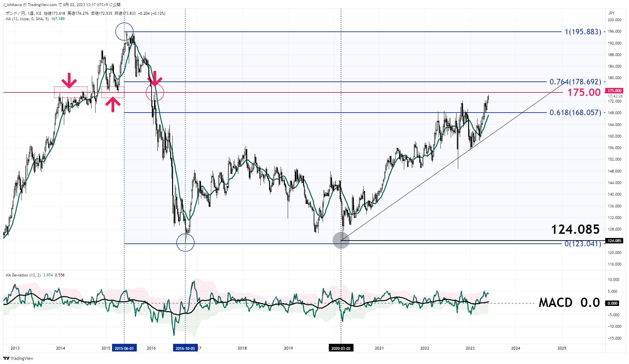Viewport: 629px width, 364px height.
Task: Click the 2023 label on the time axis
Action: [470, 348]
